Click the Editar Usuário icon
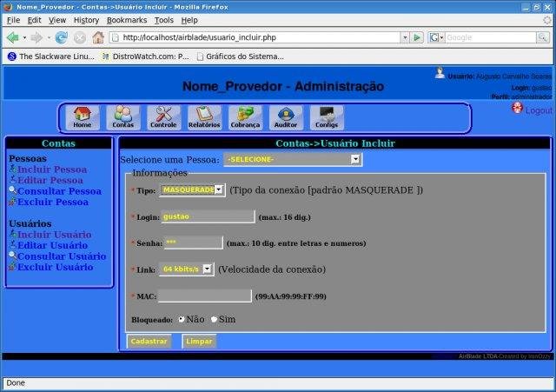 [13, 244]
